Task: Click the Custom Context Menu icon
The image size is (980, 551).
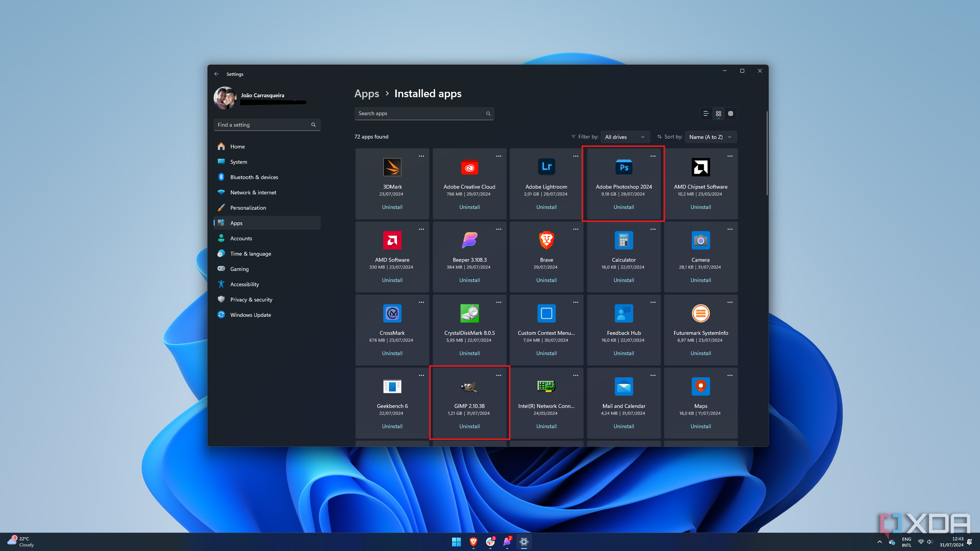Action: (x=546, y=313)
